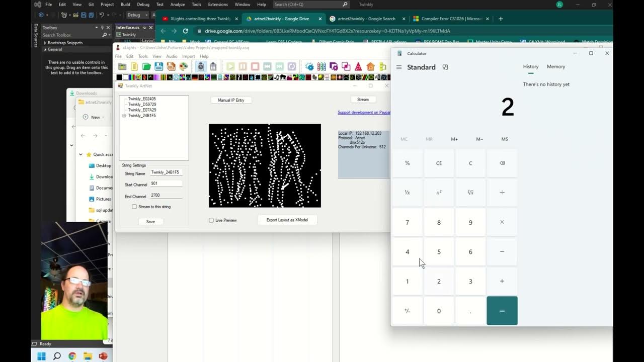This screenshot has height=362, width=644.
Task: Click the Start Channel input field
Action: pyautogui.click(x=166, y=184)
